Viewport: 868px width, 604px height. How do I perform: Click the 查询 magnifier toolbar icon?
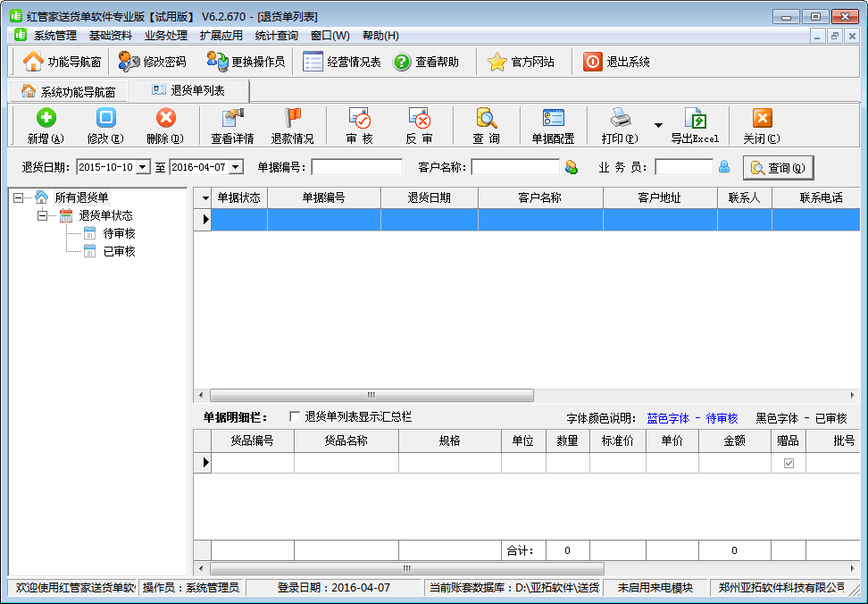pyautogui.click(x=486, y=117)
